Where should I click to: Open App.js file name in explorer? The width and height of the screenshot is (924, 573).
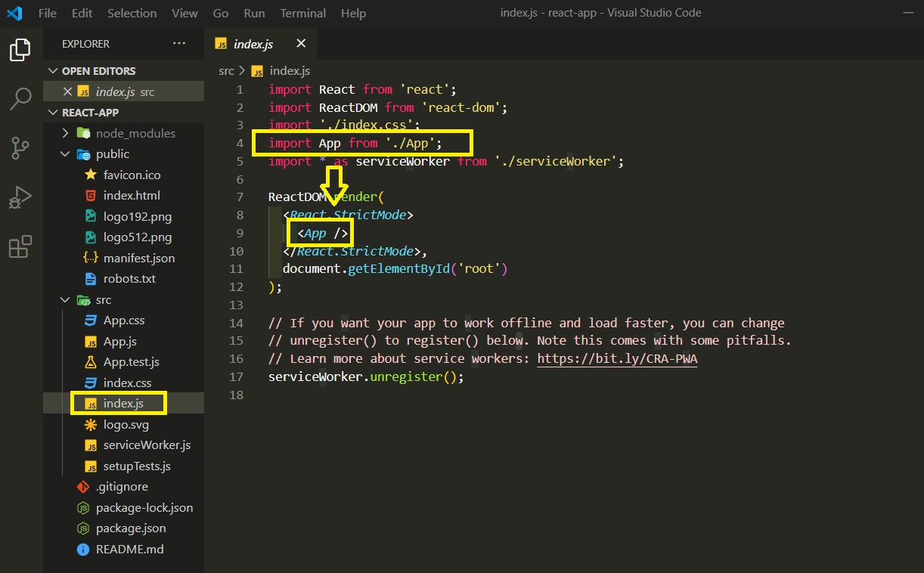pos(120,342)
